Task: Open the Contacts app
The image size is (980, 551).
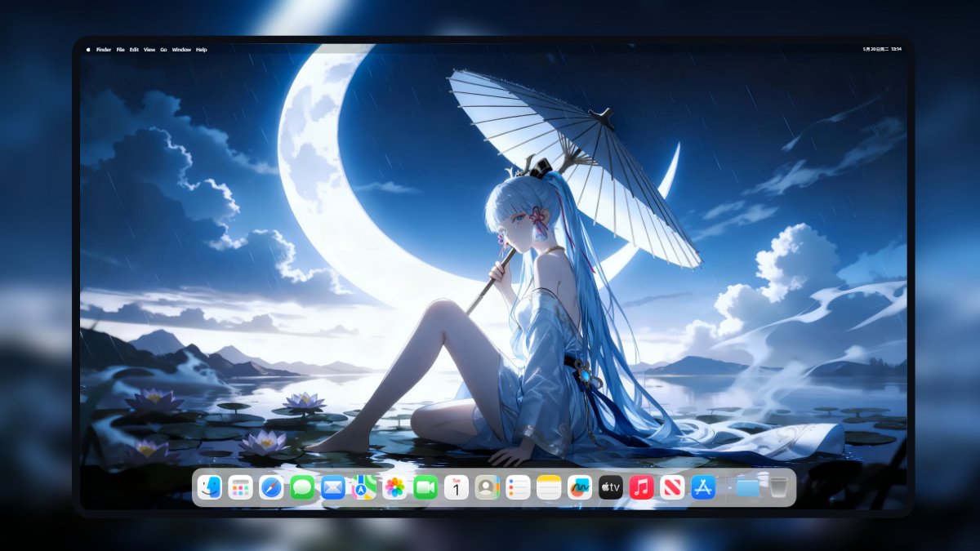Action: click(x=487, y=487)
